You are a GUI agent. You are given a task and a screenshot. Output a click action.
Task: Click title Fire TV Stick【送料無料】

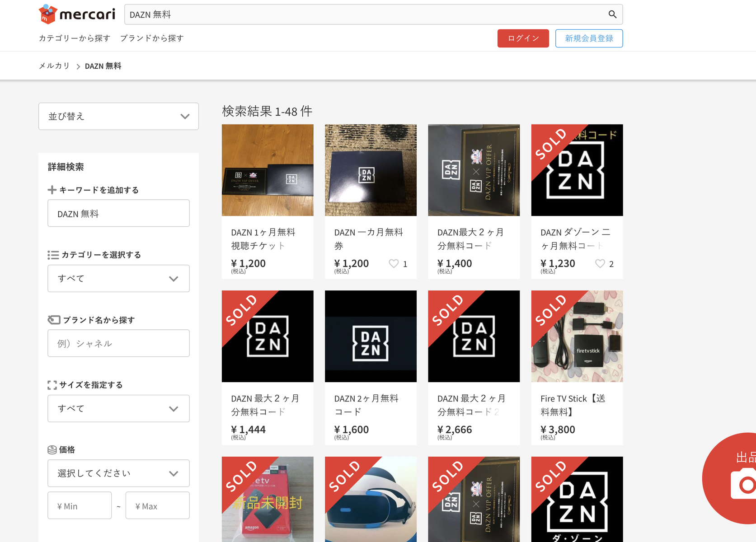(573, 405)
